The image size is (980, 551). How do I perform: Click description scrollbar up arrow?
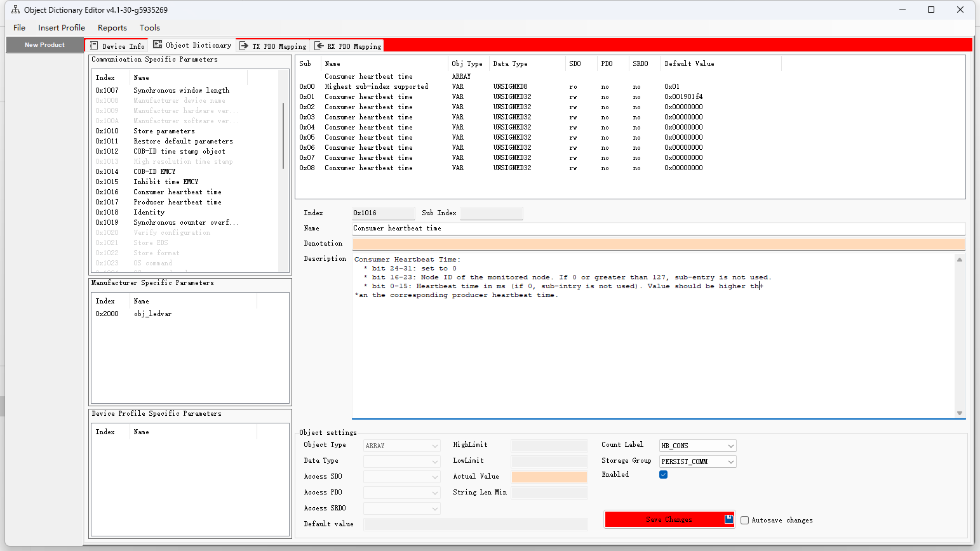click(x=960, y=259)
